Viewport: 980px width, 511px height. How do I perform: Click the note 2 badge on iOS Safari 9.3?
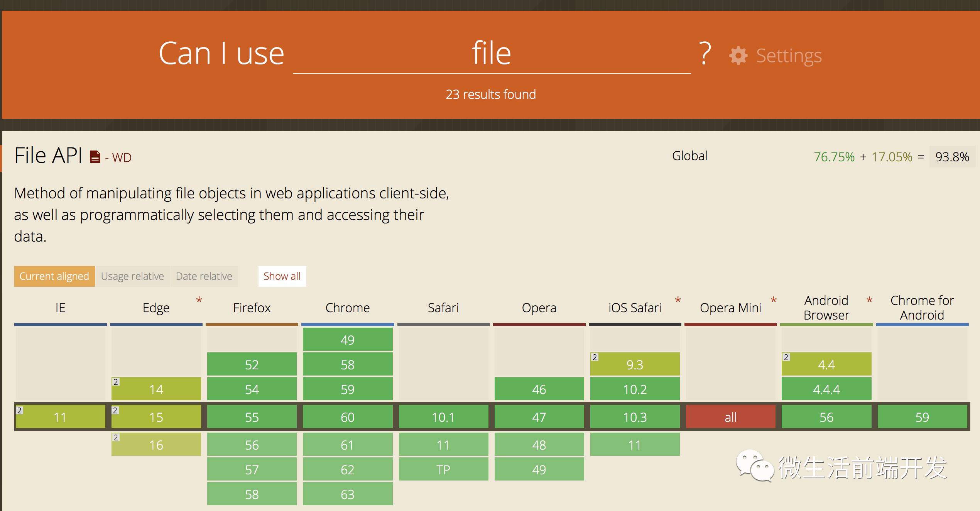pos(595,357)
